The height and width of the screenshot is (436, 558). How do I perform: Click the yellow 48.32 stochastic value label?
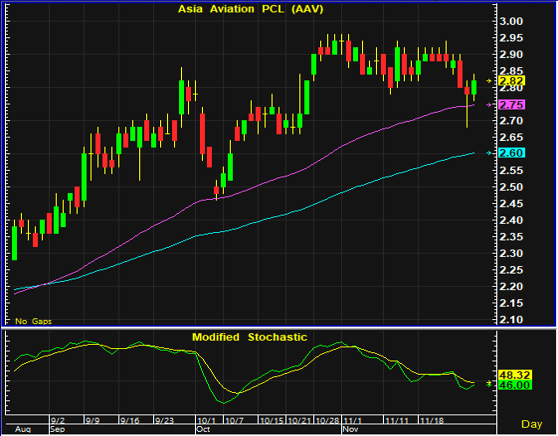coord(515,375)
